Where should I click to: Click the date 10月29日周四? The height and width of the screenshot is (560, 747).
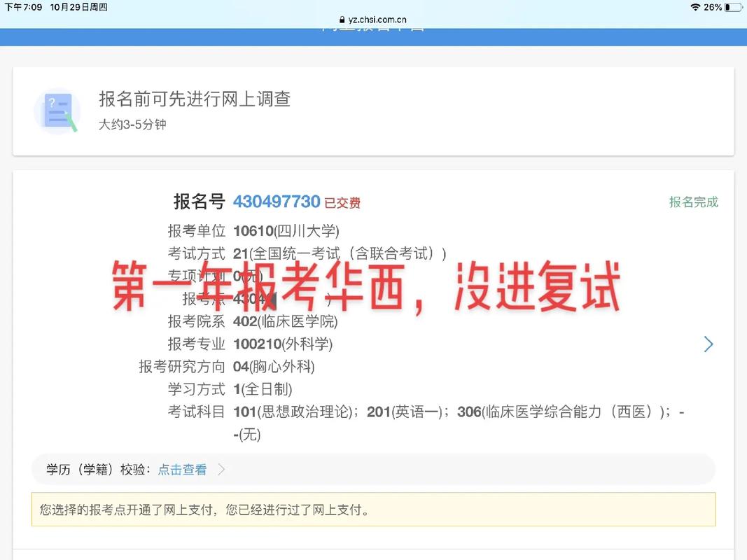(x=78, y=7)
